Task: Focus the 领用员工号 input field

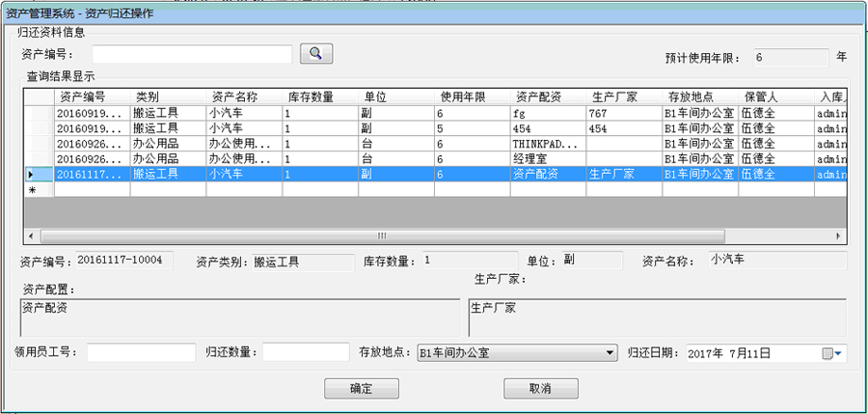Action: pos(142,353)
